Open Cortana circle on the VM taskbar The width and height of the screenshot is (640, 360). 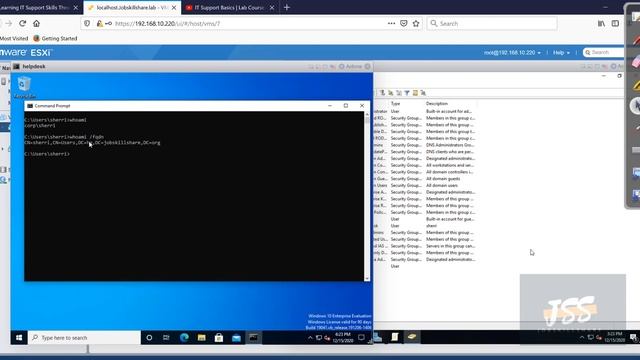tap(149, 338)
